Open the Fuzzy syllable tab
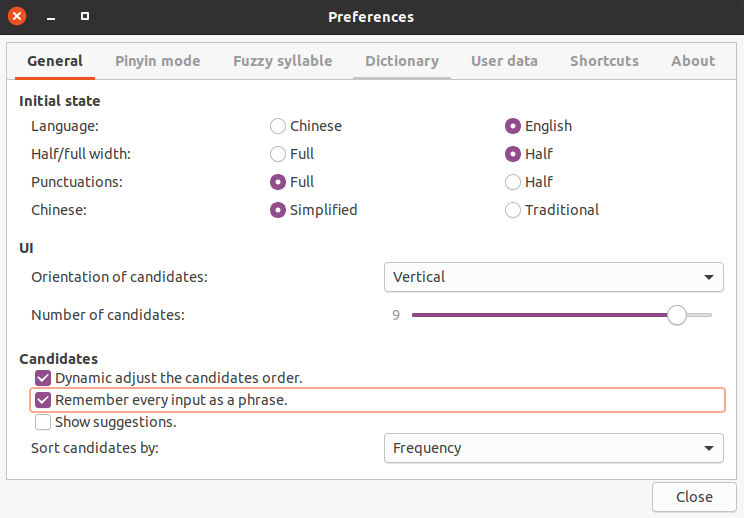This screenshot has width=744, height=518. pyautogui.click(x=283, y=61)
